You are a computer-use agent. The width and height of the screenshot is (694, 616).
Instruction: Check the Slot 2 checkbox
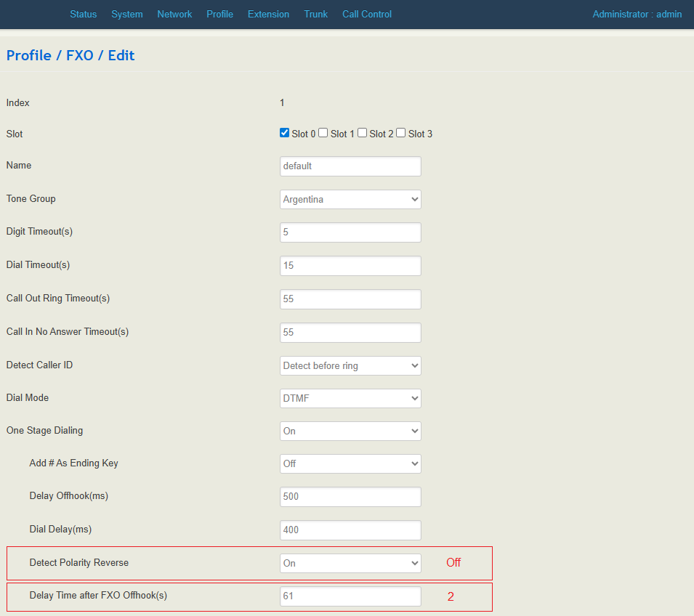pyautogui.click(x=363, y=133)
